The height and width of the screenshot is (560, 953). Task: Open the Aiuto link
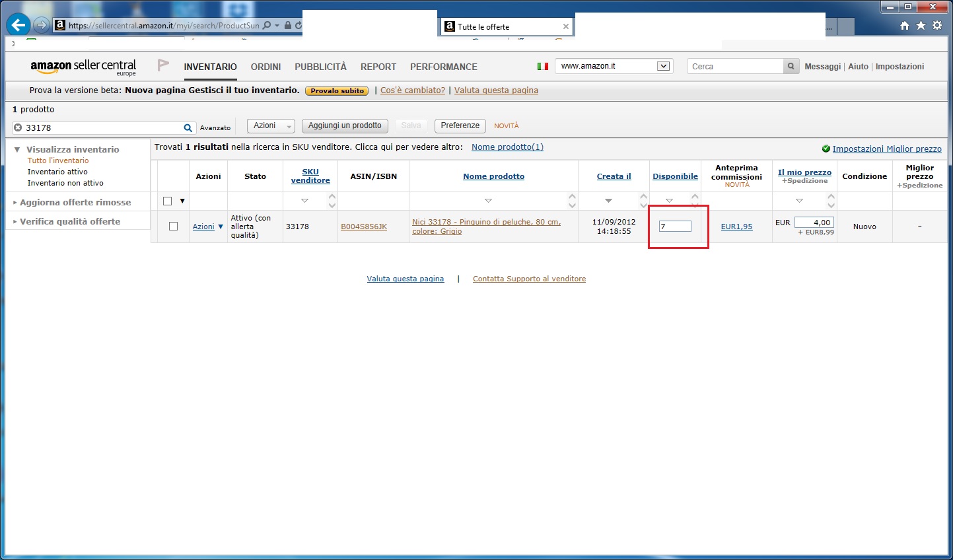[x=858, y=67]
